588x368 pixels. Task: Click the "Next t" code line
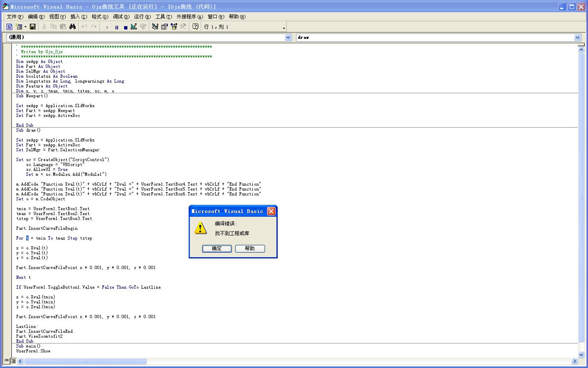coord(23,277)
